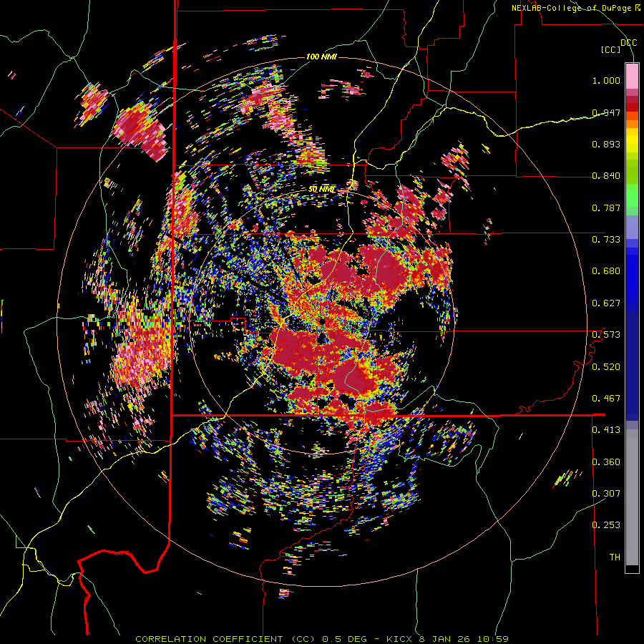Select the 0.467 scale value
The height and width of the screenshot is (644, 644).
pos(606,399)
